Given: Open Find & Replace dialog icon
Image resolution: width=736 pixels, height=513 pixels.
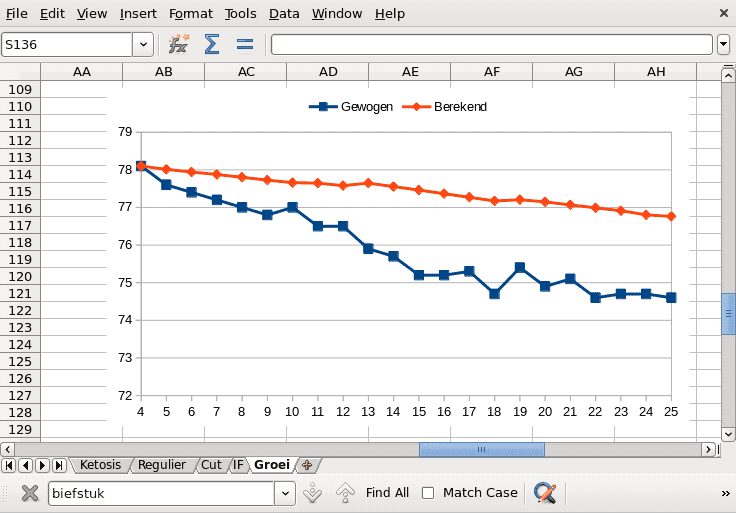Looking at the screenshot, I should pyautogui.click(x=545, y=493).
